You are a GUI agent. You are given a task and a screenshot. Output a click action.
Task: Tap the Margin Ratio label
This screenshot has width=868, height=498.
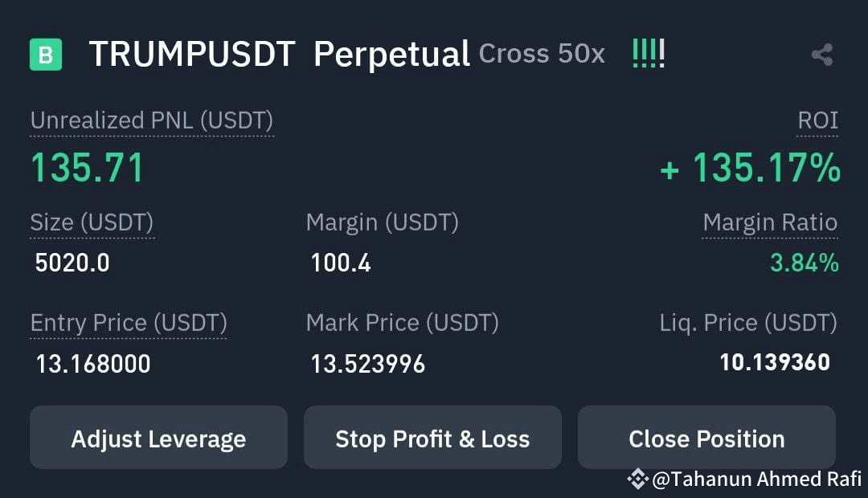coord(770,222)
